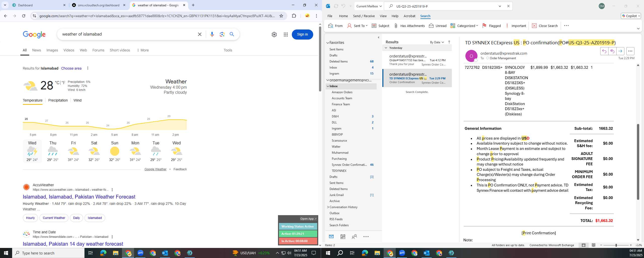644x258 pixels.
Task: Open more actions ellipsis in email header
Action: coord(630,51)
